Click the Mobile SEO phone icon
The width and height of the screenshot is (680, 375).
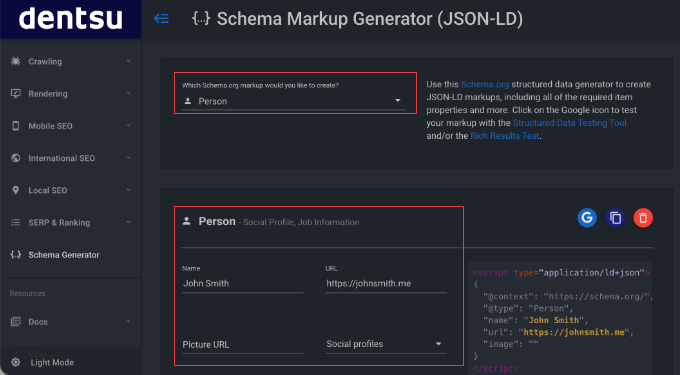pyautogui.click(x=16, y=126)
